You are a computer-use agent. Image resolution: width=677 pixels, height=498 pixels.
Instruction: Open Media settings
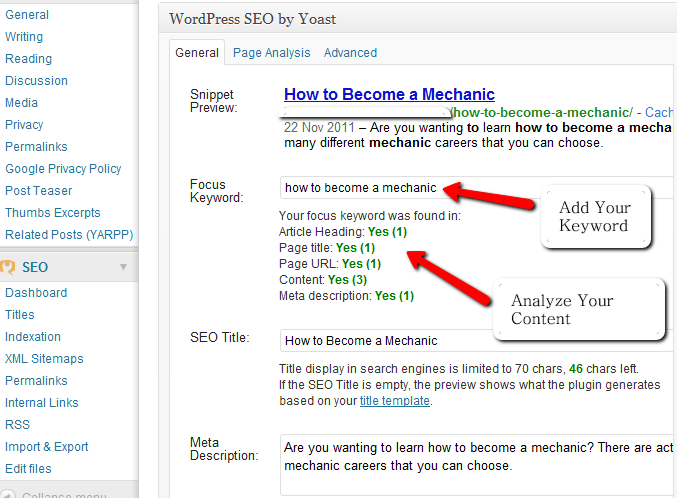tap(21, 103)
